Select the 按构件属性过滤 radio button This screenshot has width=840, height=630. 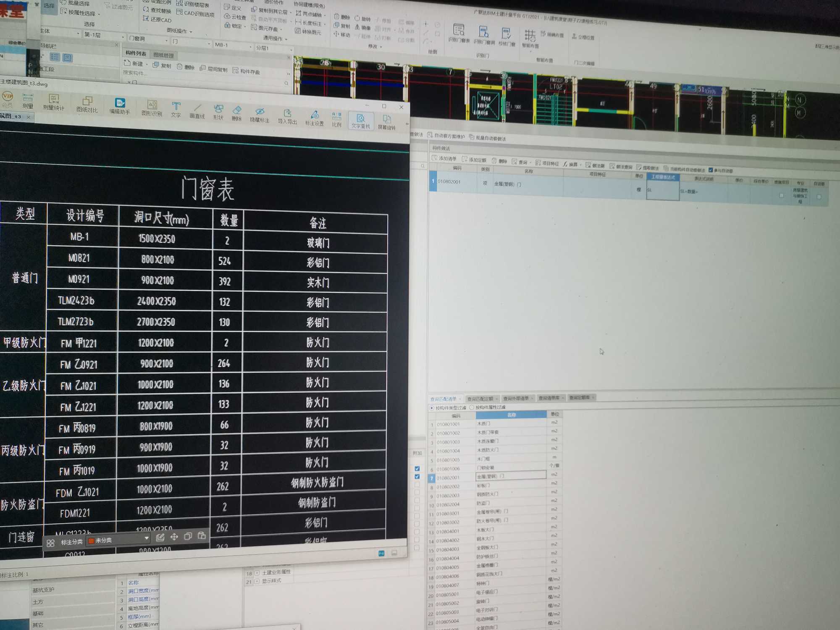[472, 407]
